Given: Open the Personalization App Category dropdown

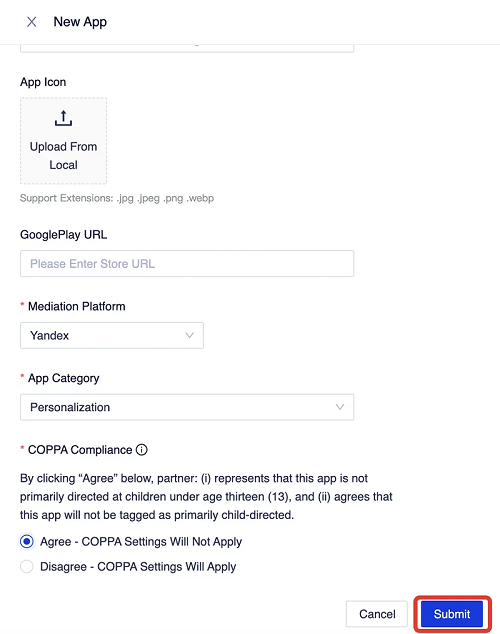Looking at the screenshot, I should coord(187,407).
